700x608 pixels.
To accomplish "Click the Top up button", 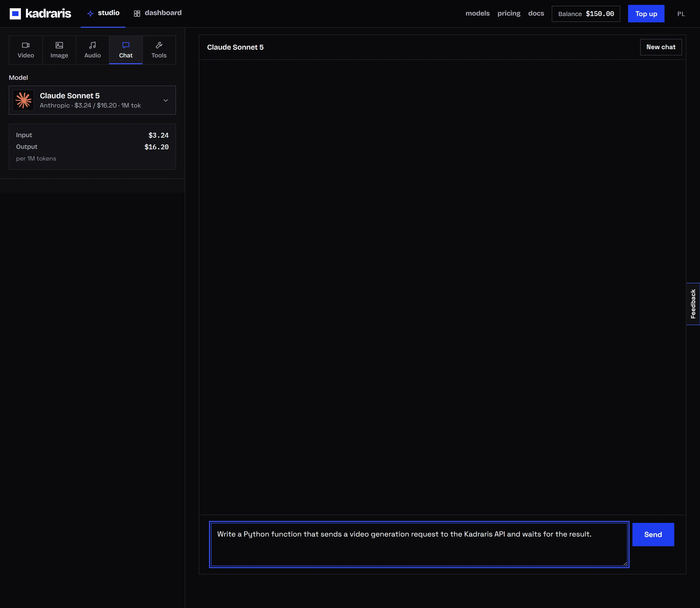I will pos(646,14).
